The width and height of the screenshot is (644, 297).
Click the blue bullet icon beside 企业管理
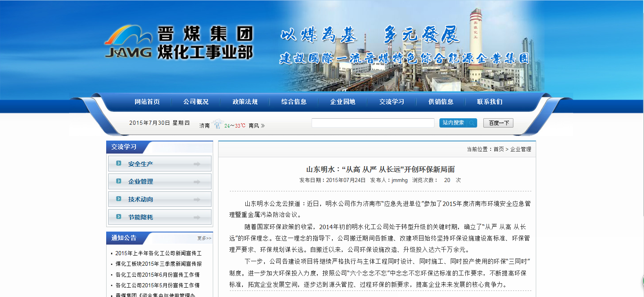coord(119,181)
